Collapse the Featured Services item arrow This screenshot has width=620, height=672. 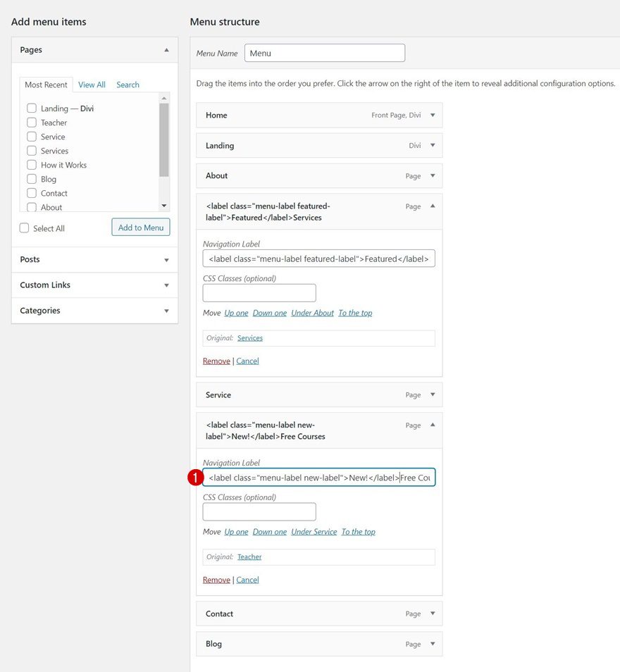pos(433,206)
